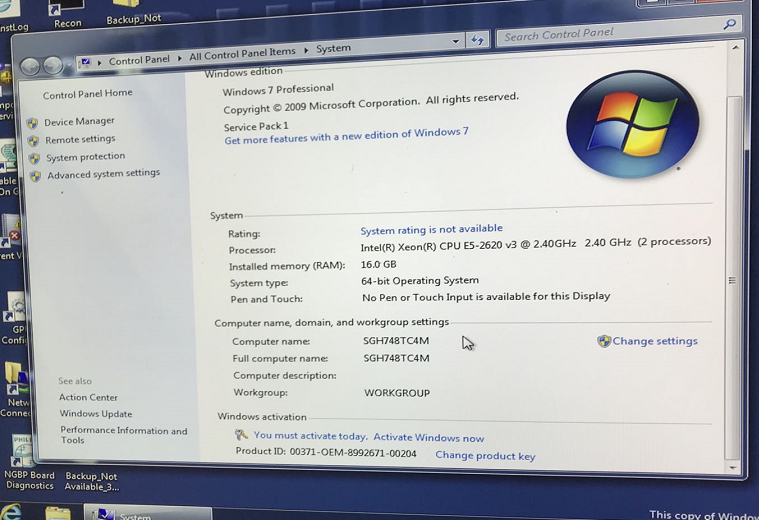This screenshot has width=759, height=520.
Task: Click the System protection shield icon
Action: 34,158
